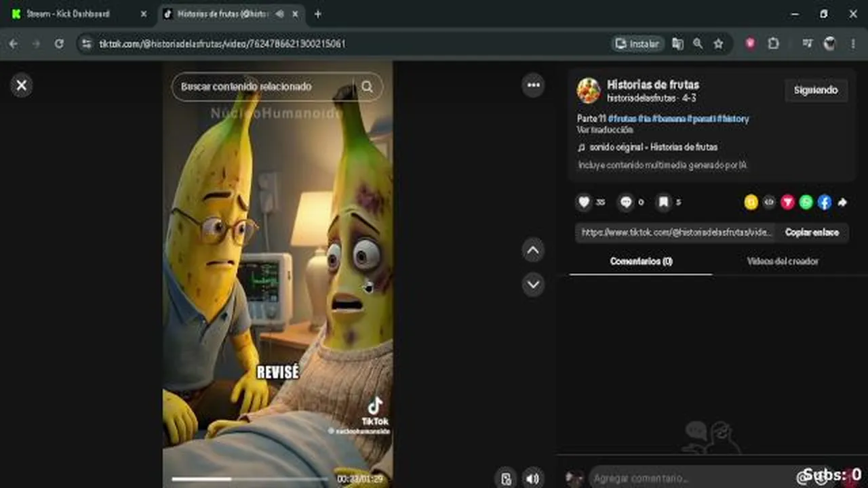The height and width of the screenshot is (488, 868).
Task: Click the pink shield extension icon
Action: pos(751,43)
